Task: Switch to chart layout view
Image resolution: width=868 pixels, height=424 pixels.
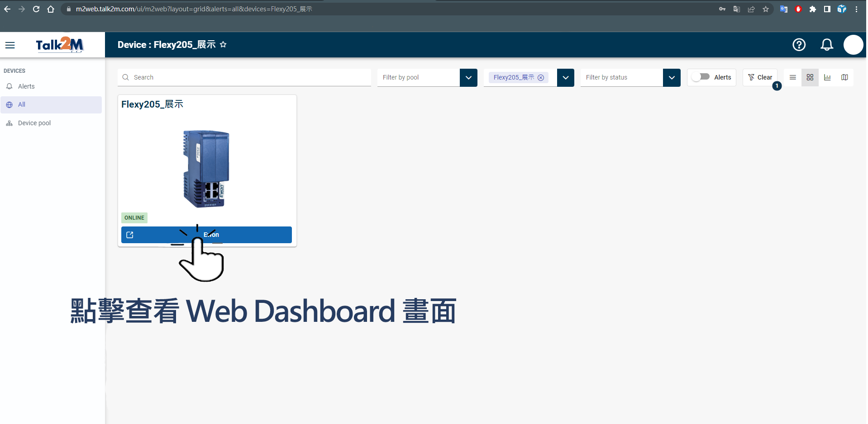Action: click(x=827, y=77)
